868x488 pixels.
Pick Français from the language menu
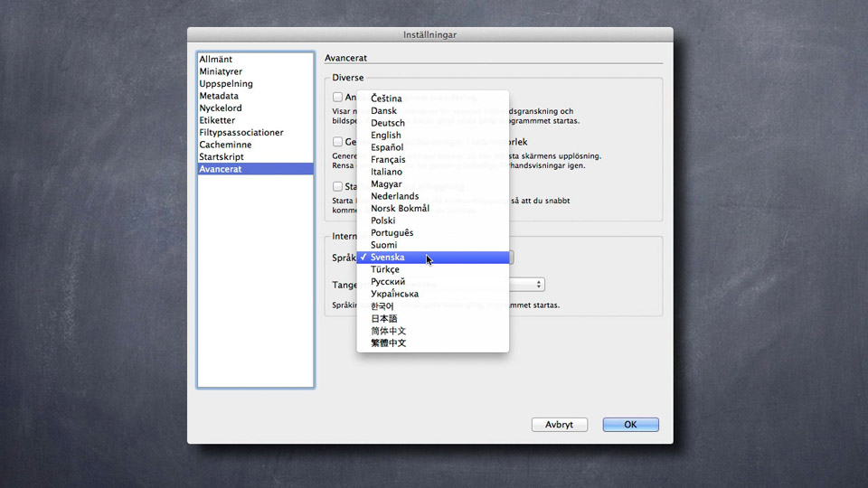(x=388, y=160)
